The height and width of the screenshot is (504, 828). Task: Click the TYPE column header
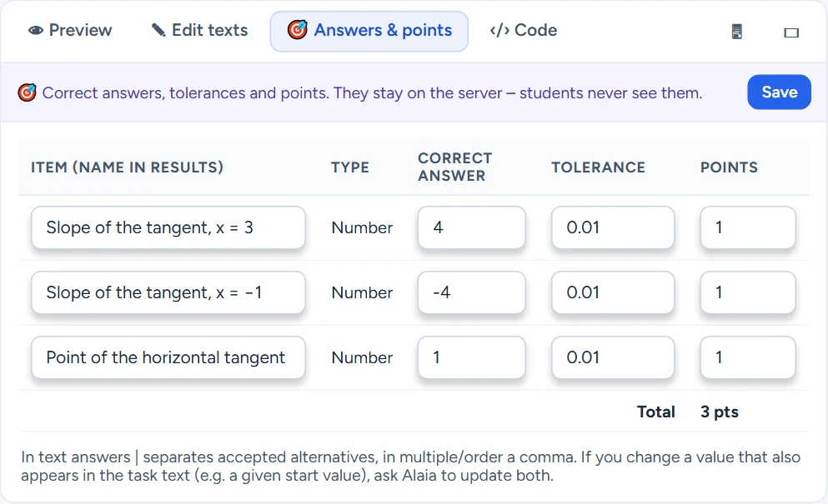[350, 167]
